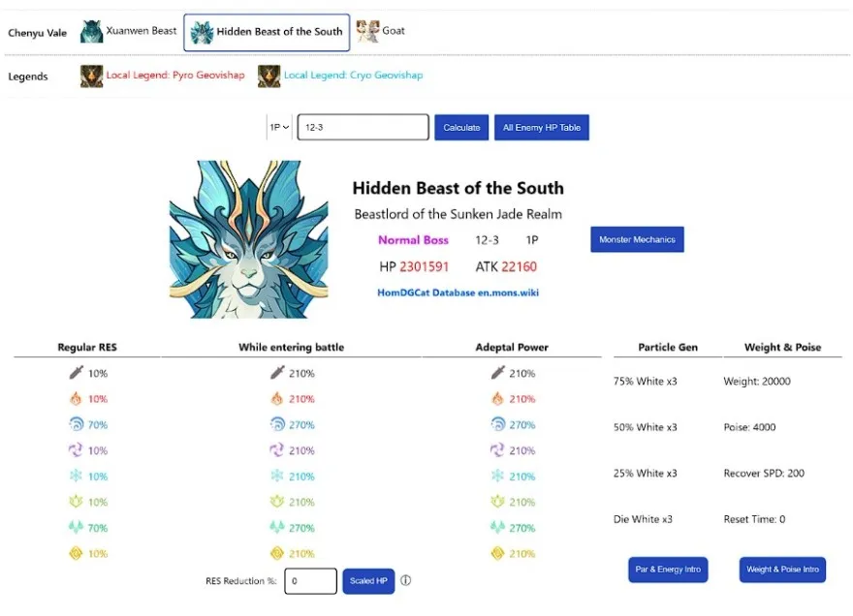Open the 1P player count dropdown

(x=279, y=128)
